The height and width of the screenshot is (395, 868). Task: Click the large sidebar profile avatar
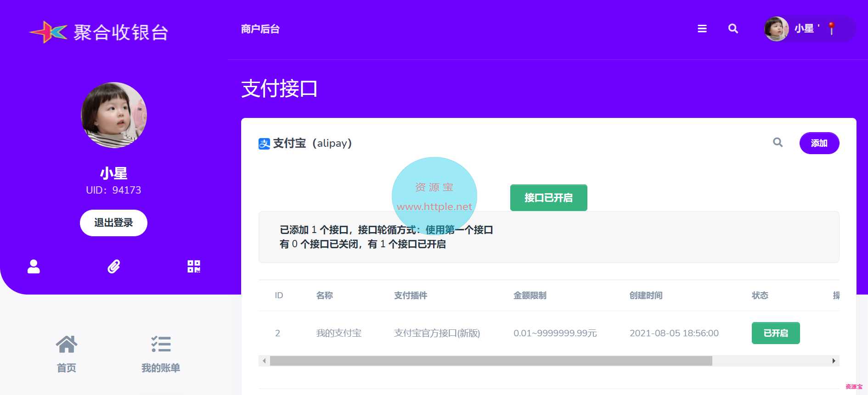point(114,115)
